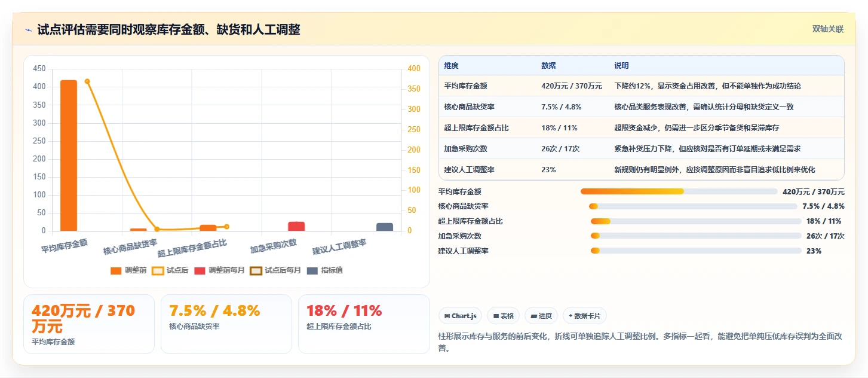868x378 pixels.
Task: Toggle the 调整前 legend item
Action: 128,270
